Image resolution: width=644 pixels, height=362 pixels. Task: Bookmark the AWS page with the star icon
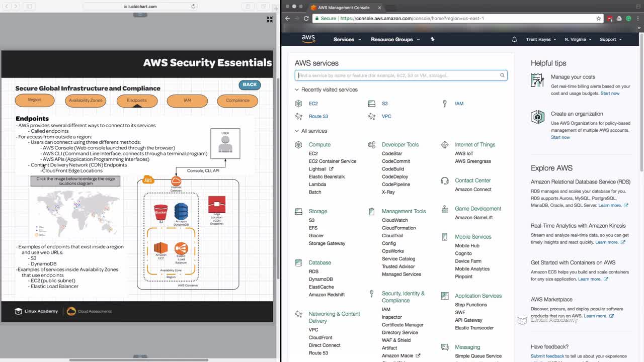(599, 19)
